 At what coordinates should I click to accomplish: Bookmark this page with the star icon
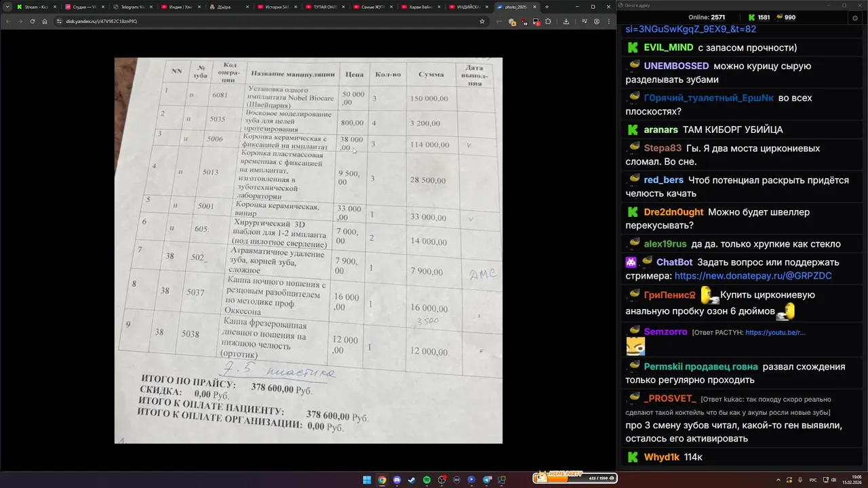pos(482,21)
